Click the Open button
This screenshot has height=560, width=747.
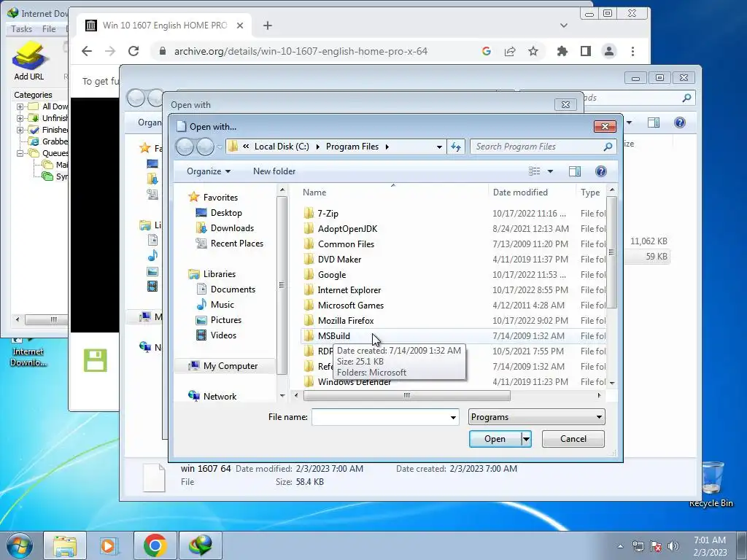point(495,439)
